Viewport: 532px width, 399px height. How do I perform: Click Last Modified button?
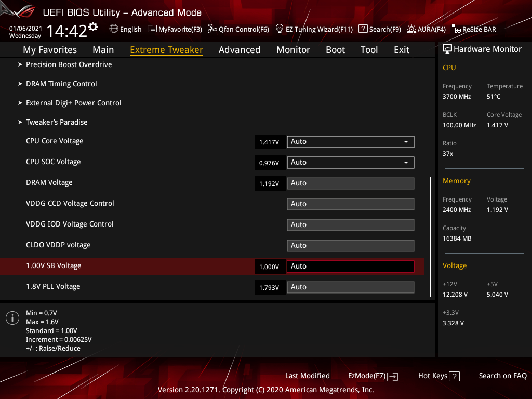(308, 376)
